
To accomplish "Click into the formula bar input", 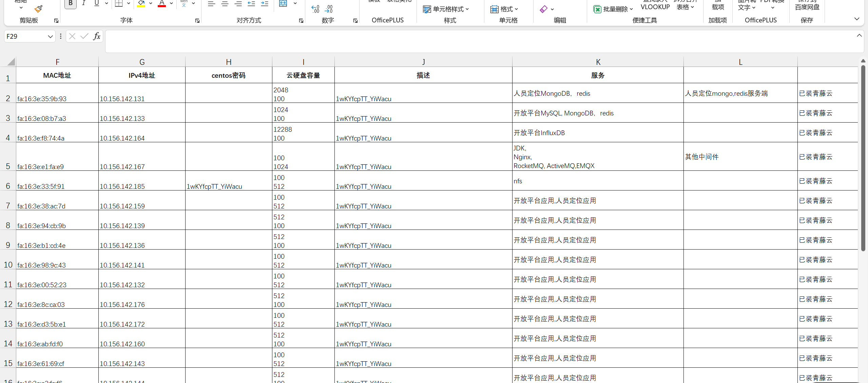I will (x=480, y=41).
